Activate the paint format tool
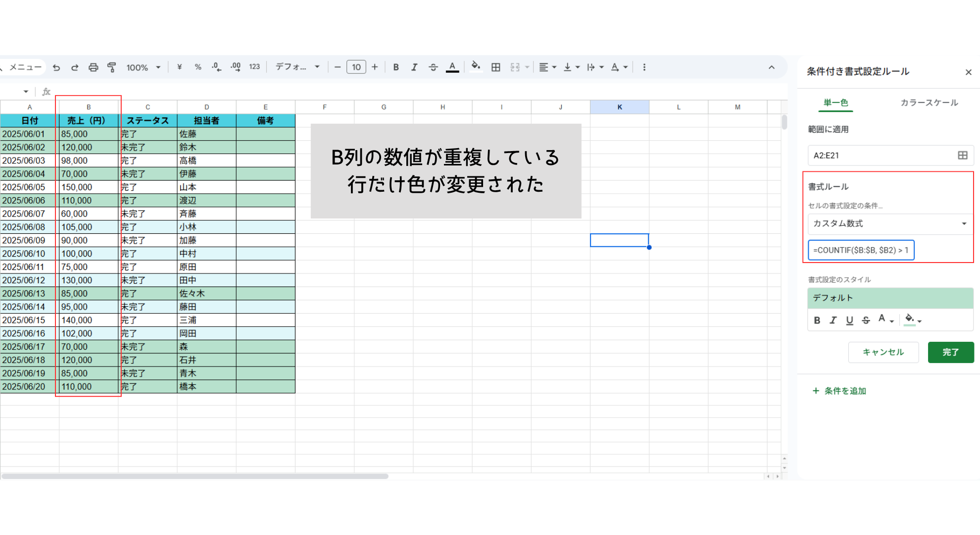980x535 pixels. (112, 67)
